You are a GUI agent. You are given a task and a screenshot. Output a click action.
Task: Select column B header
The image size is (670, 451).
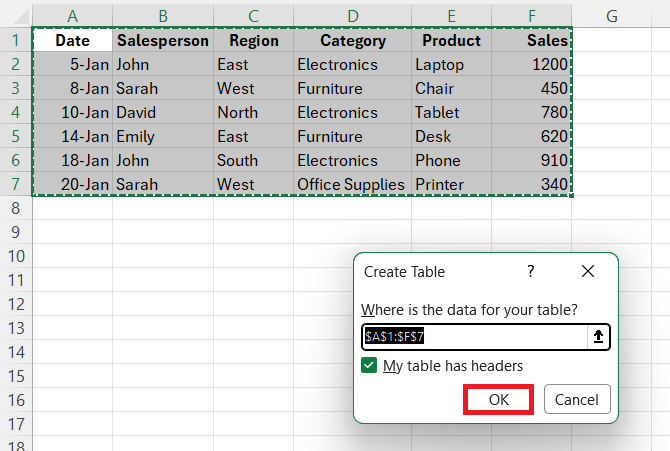(163, 16)
